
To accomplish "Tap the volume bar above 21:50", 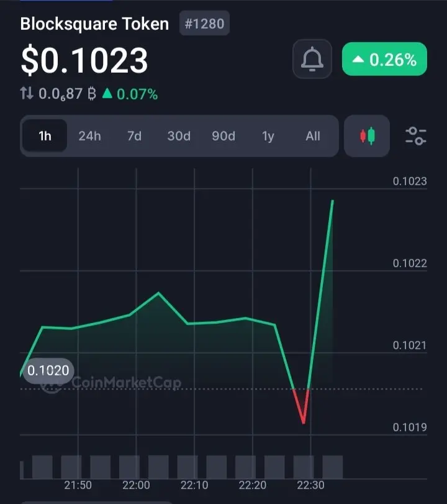I will 71,467.
